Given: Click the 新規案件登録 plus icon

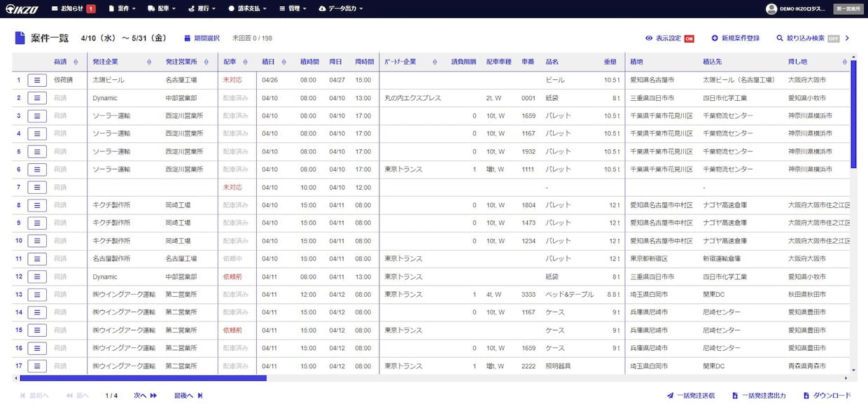Looking at the screenshot, I should [715, 38].
